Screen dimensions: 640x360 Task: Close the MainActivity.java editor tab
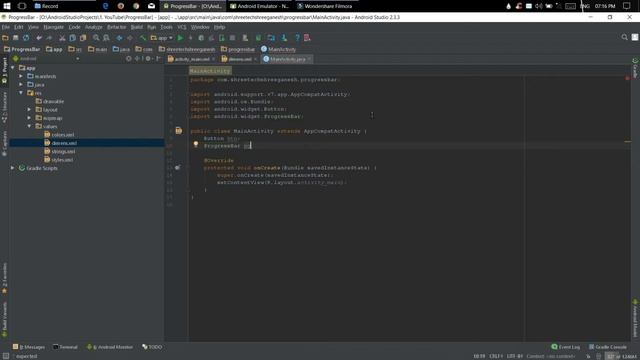pos(309,59)
